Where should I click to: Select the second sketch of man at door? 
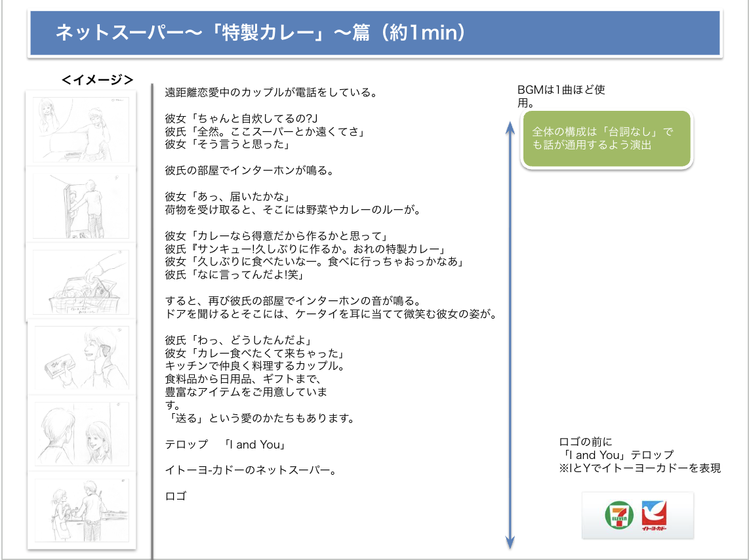tap(81, 205)
